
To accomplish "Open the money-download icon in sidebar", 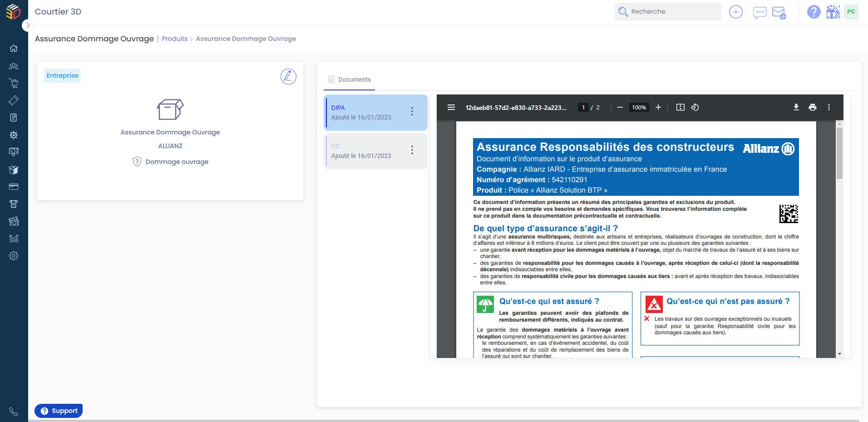I will [14, 152].
